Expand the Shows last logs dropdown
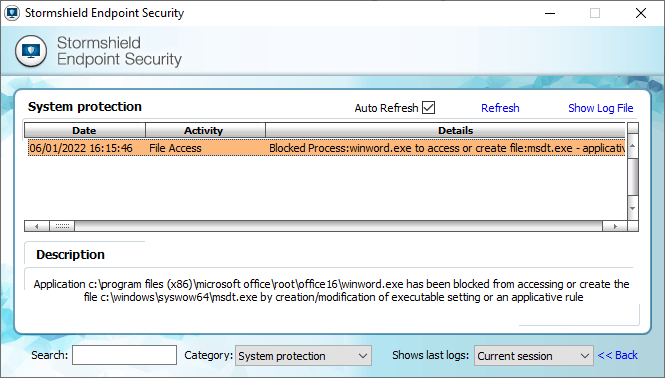Viewport: 665px width, 378px height. coord(534,356)
